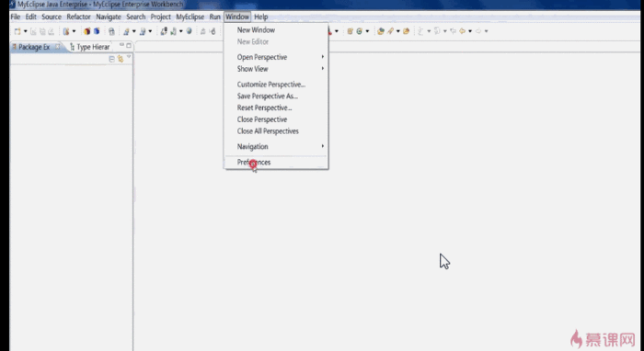Minimize the Package Explorer panel
644x351 pixels.
point(121,45)
